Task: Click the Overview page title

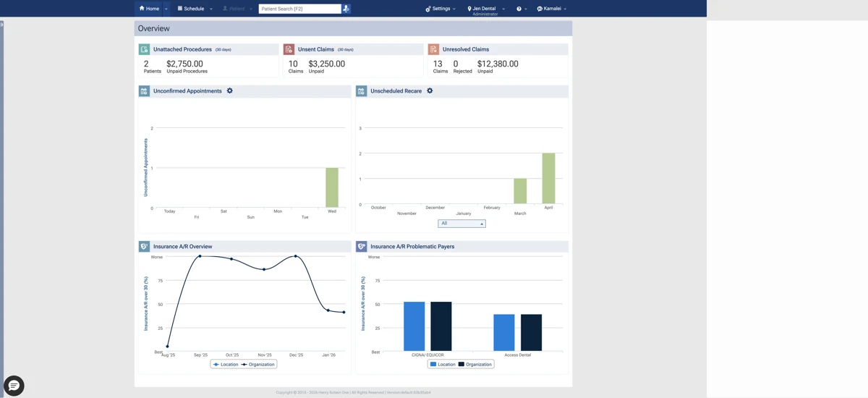Action: [154, 28]
